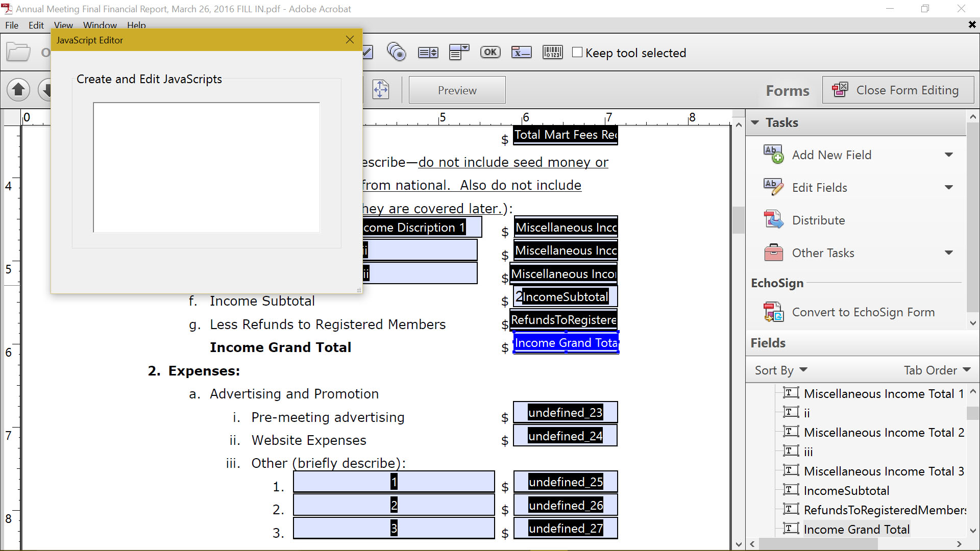Viewport: 980px width, 551px height.
Task: Click the undefined_26 form field
Action: coord(565,505)
